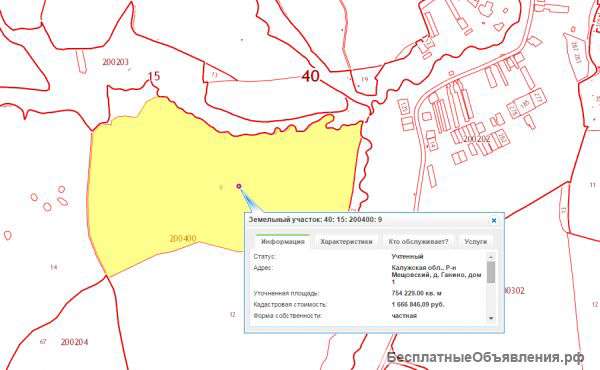Click the popup scrollbar thumb
The width and height of the screenshot is (600, 370).
point(491,272)
